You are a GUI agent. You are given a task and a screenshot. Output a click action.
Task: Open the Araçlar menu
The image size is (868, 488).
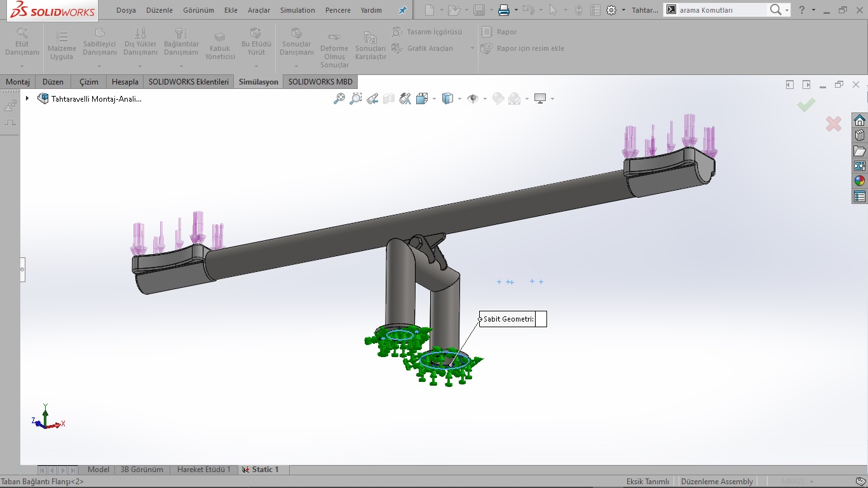coord(259,10)
